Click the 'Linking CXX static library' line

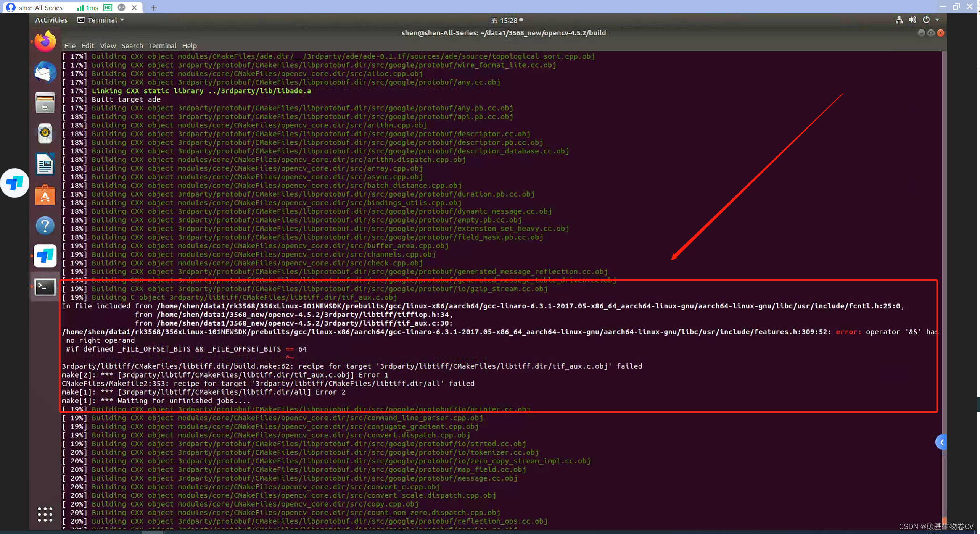point(187,91)
